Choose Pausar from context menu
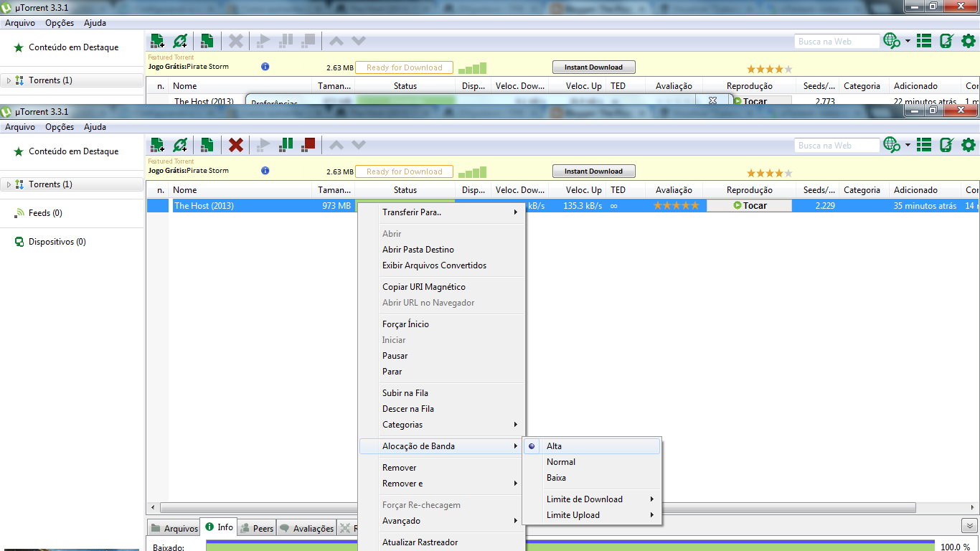This screenshot has width=980, height=551. tap(441, 356)
